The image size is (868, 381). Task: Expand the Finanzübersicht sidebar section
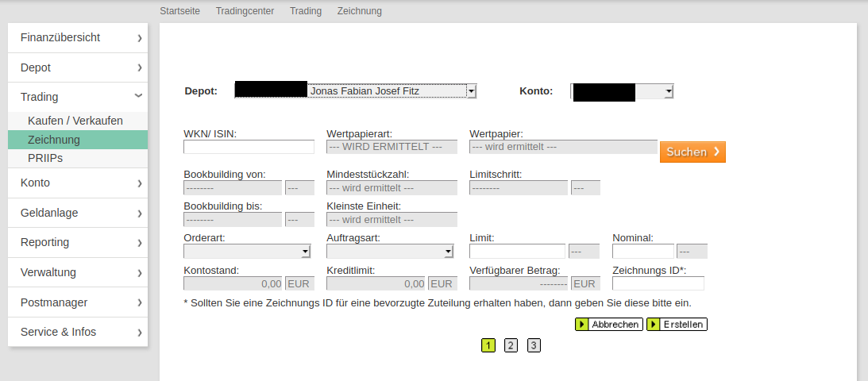pyautogui.click(x=77, y=37)
